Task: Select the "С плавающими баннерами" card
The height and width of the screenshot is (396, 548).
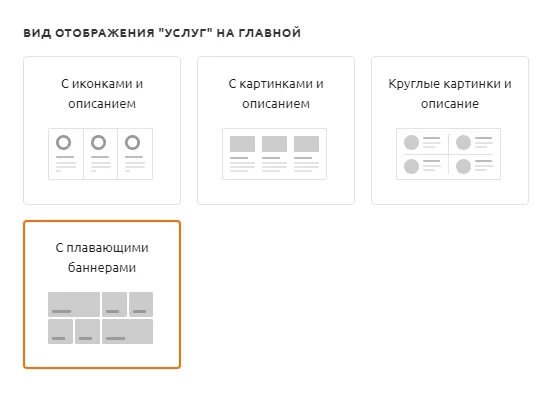Action: 102,294
